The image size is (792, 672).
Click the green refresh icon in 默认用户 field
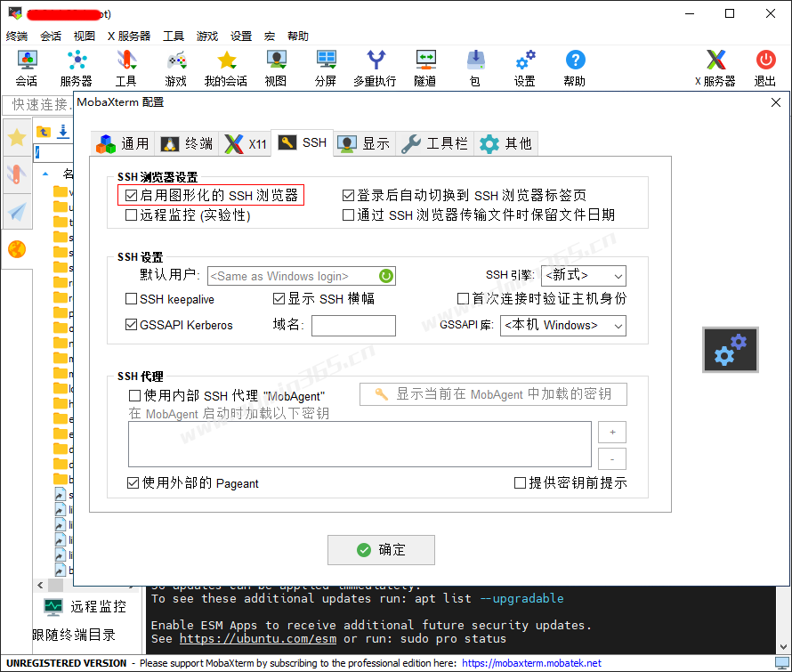click(386, 276)
